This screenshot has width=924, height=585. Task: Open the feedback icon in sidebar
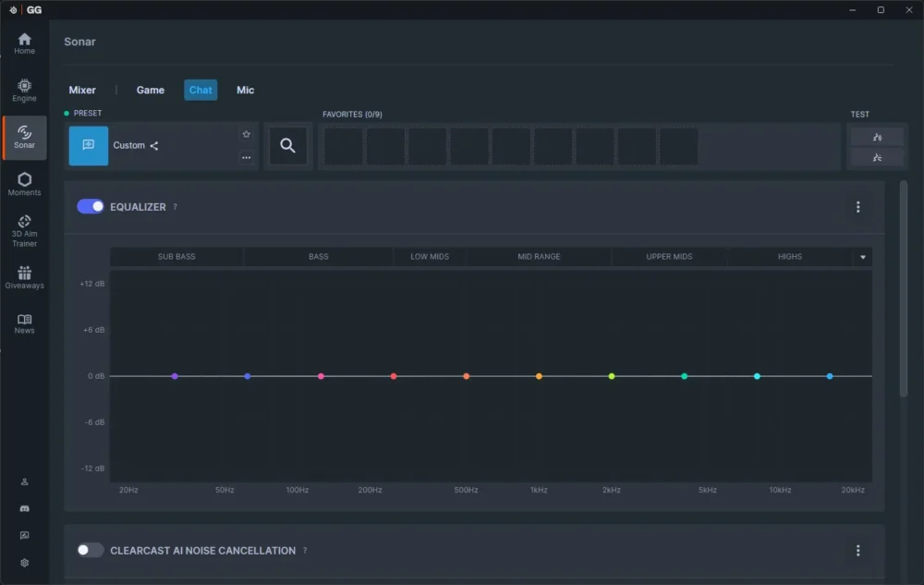click(x=24, y=535)
